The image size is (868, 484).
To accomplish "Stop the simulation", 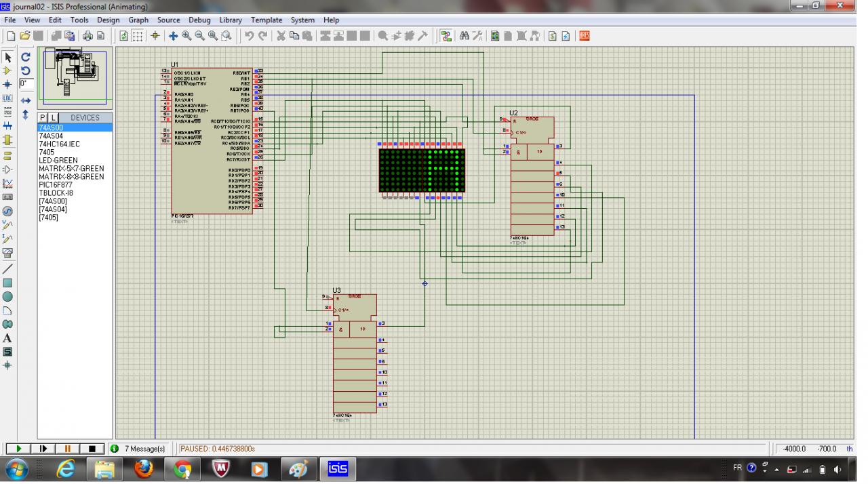I will tap(92, 449).
